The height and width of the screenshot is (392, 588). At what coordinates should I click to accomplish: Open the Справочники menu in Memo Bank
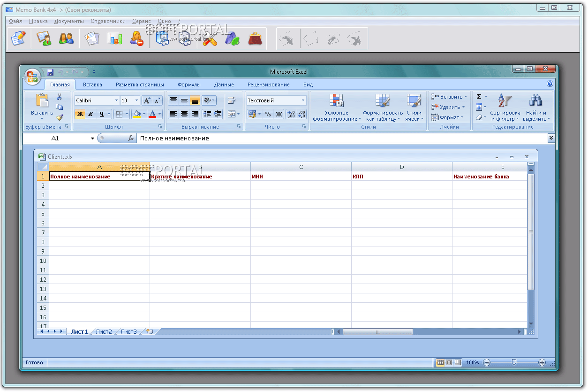pos(108,21)
